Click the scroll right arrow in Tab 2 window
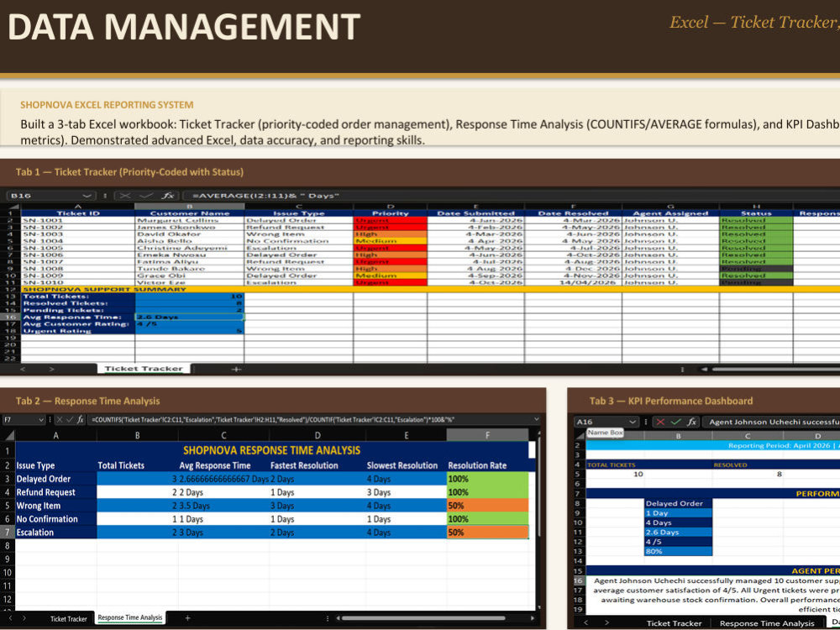 pyautogui.click(x=532, y=619)
